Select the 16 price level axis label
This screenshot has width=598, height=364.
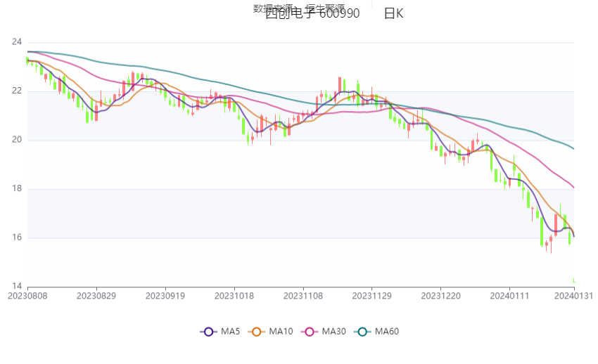coord(17,238)
